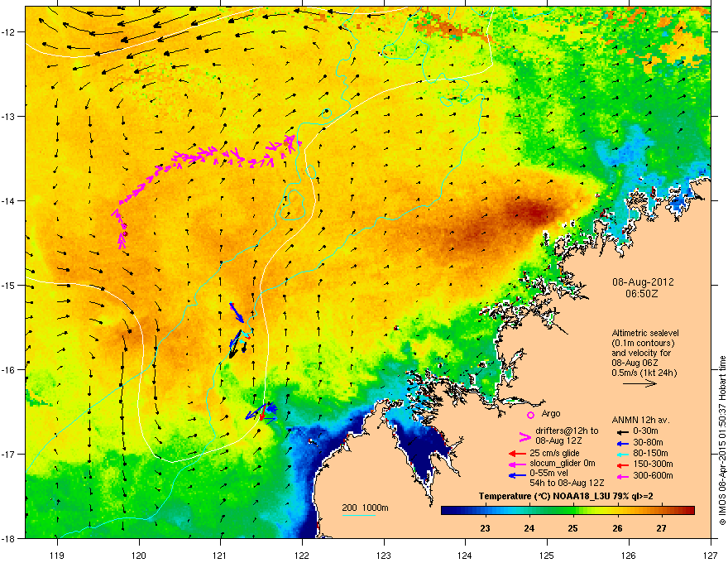The height and width of the screenshot is (563, 728).
Task: Click the longitude axis label '121'
Action: pyautogui.click(x=221, y=555)
